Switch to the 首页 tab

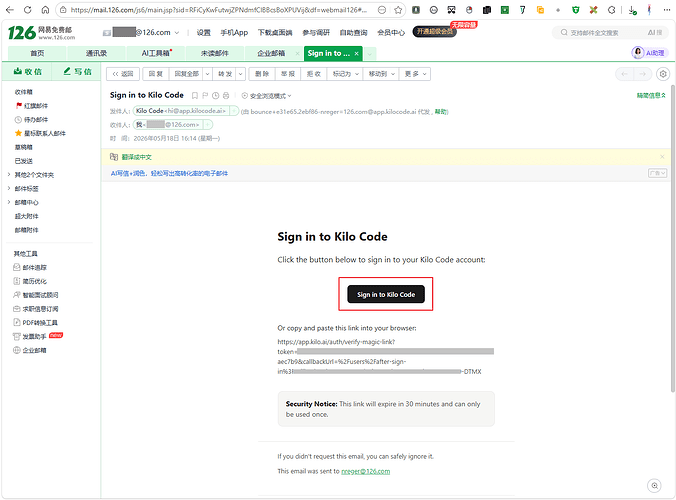(x=37, y=53)
